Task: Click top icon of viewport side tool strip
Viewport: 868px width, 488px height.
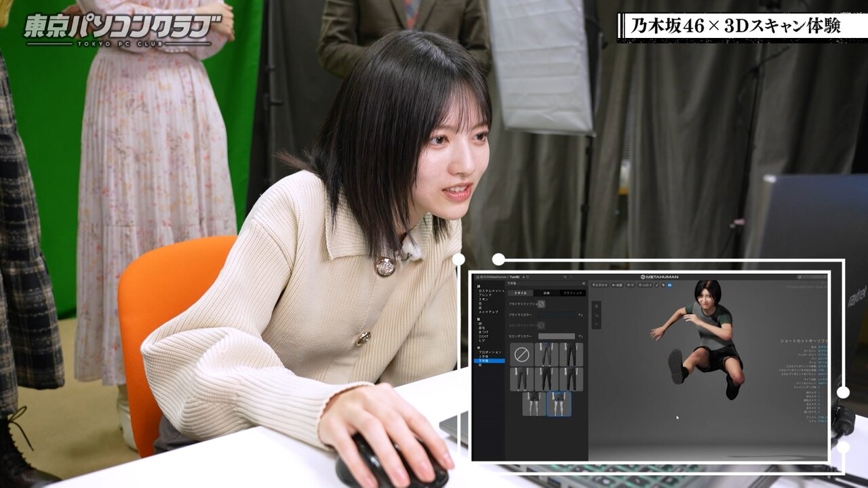Action: (x=597, y=306)
